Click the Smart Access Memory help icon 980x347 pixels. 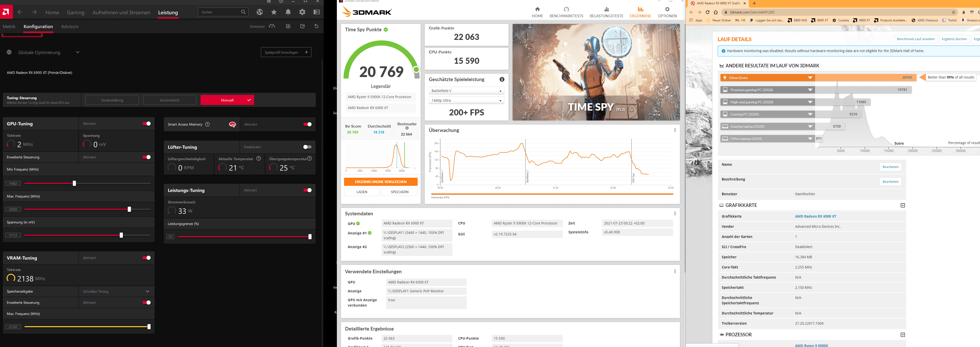(207, 124)
